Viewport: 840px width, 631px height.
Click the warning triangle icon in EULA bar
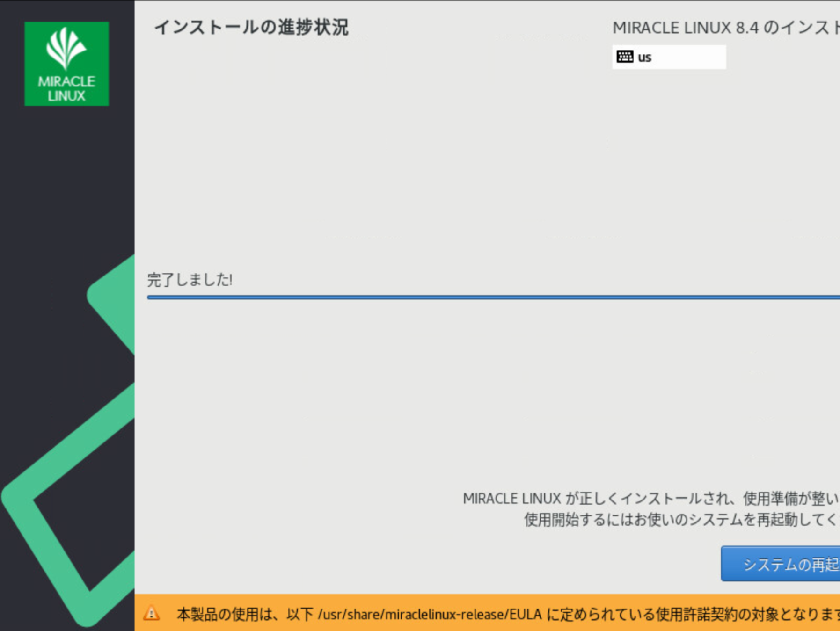pos(151,613)
